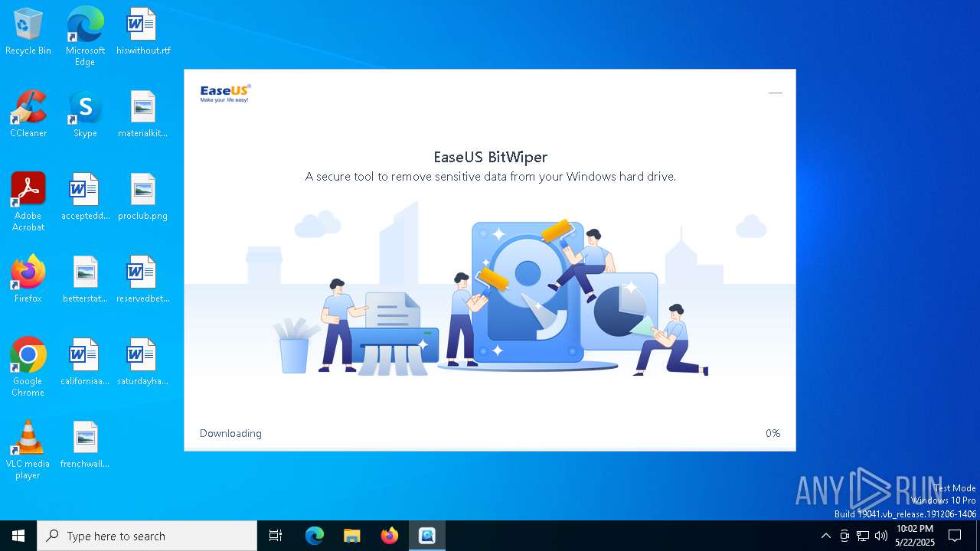The height and width of the screenshot is (551, 980).
Task: Open Task View on the taskbar
Action: (x=276, y=536)
